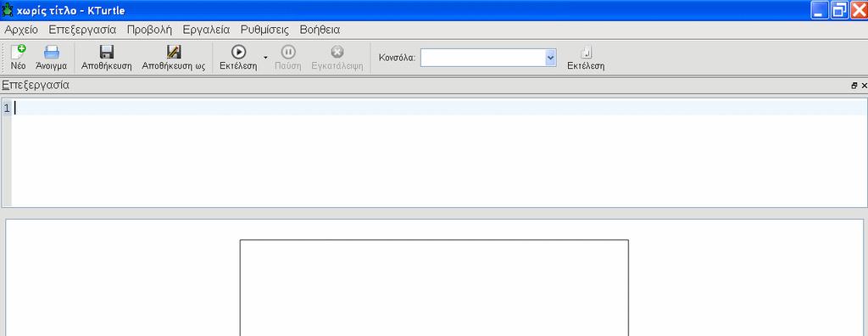Open the Προβολή menu
Image resolution: width=868 pixels, height=336 pixels.
tap(149, 30)
